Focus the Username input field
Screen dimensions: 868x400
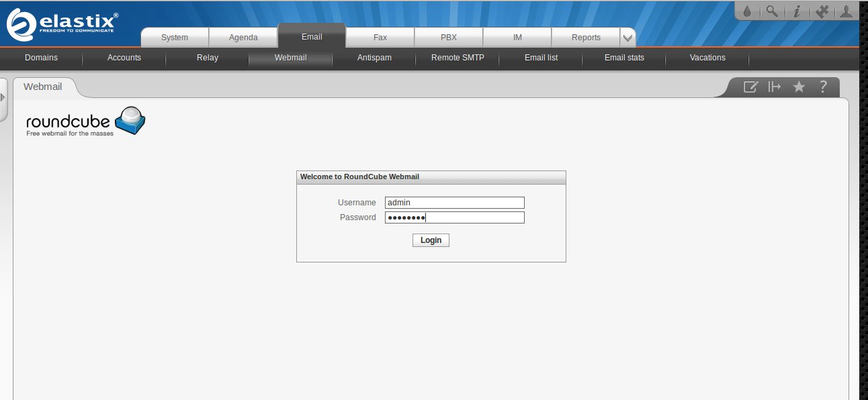[x=455, y=203]
